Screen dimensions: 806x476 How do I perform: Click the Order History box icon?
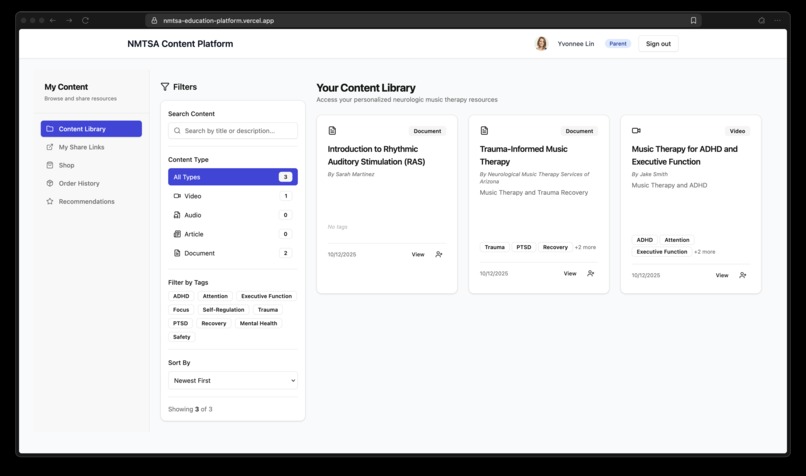(50, 184)
